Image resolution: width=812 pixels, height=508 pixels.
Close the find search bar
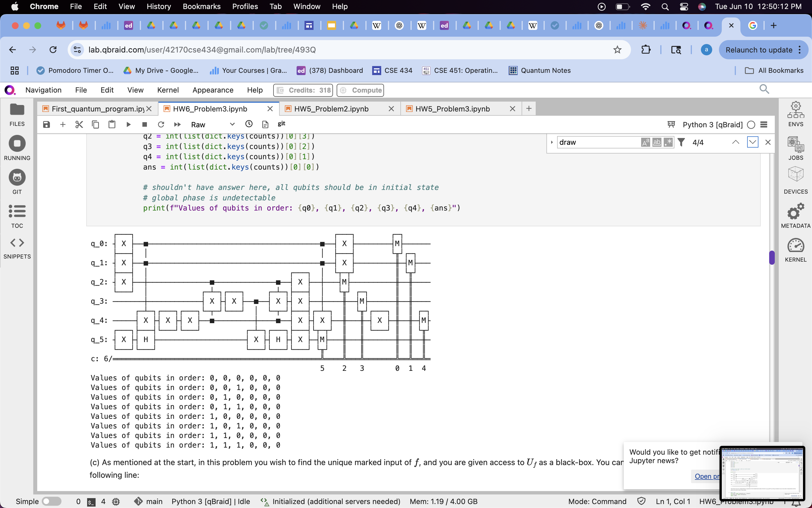point(768,142)
